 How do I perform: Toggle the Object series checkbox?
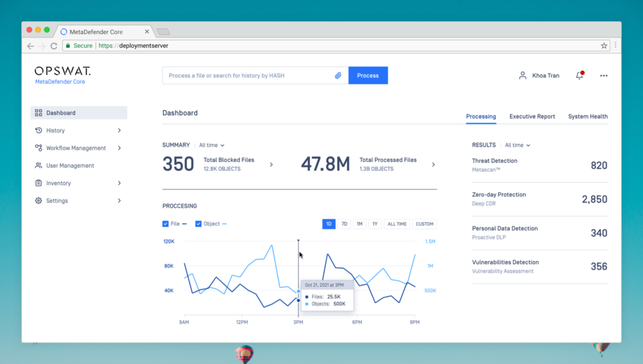click(x=198, y=223)
